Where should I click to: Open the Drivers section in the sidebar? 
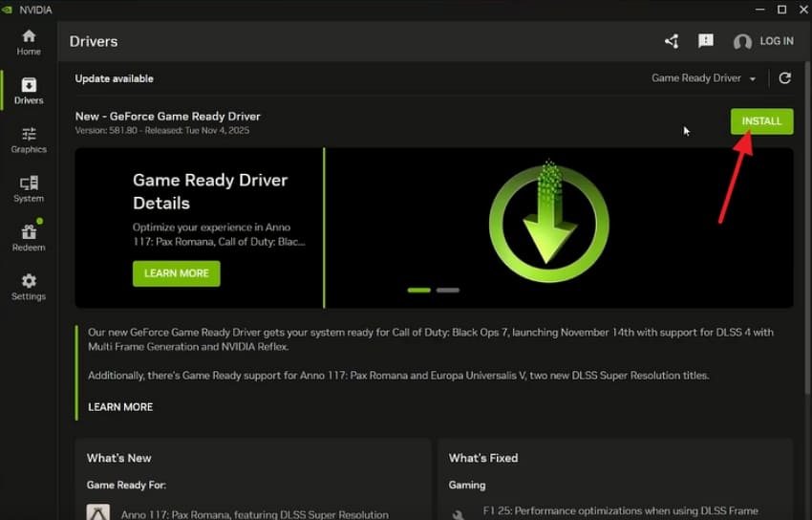pos(29,91)
